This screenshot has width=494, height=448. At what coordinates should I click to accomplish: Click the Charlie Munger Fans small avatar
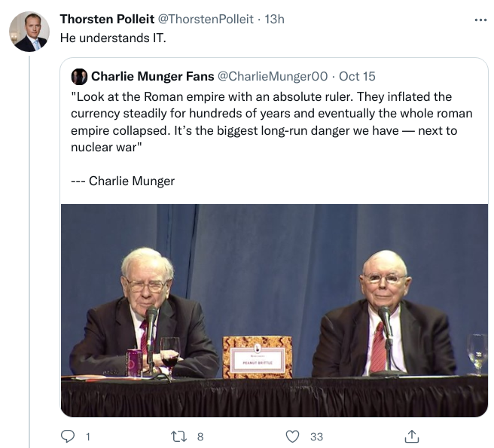tap(79, 76)
